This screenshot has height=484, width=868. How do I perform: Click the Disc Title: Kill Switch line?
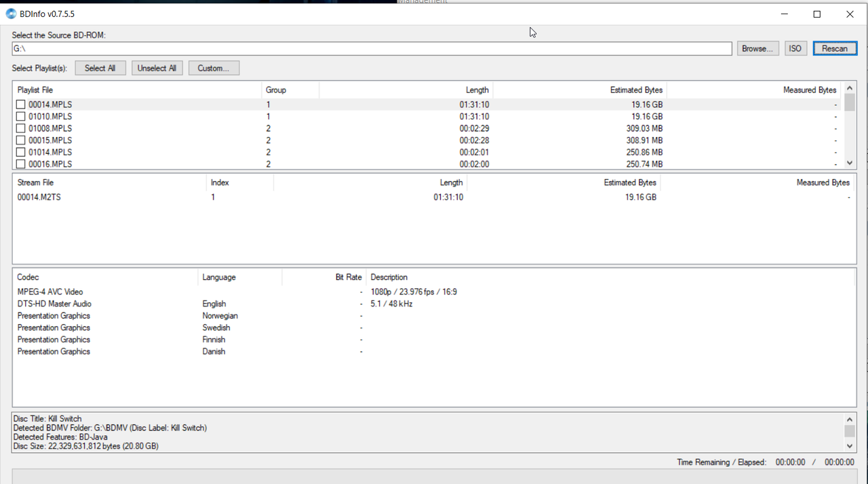[47, 419]
